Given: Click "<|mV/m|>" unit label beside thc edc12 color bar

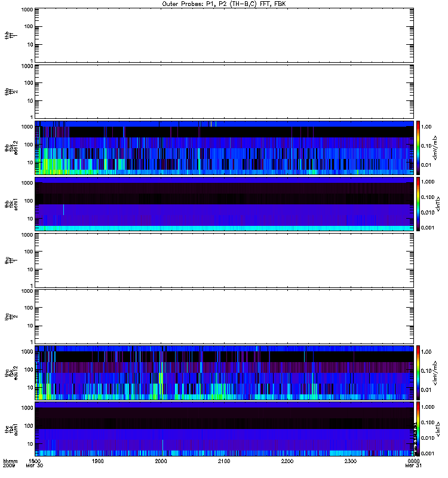Looking at the screenshot, I should tap(435, 372).
